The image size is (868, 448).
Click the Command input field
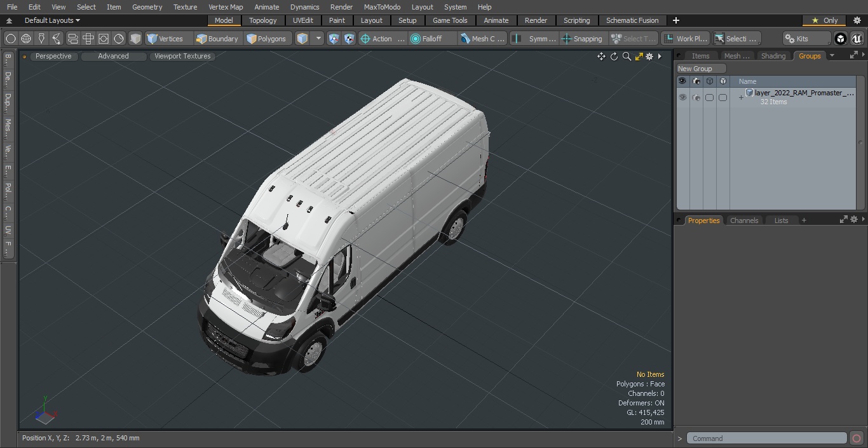(767, 438)
